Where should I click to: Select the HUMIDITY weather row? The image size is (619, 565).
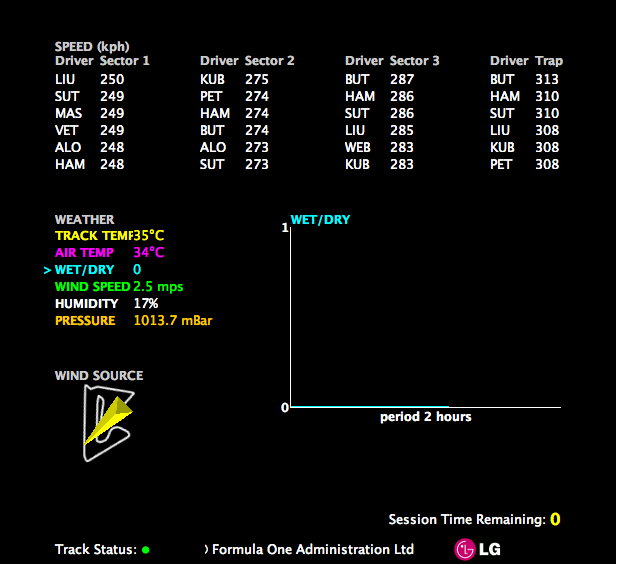107,304
